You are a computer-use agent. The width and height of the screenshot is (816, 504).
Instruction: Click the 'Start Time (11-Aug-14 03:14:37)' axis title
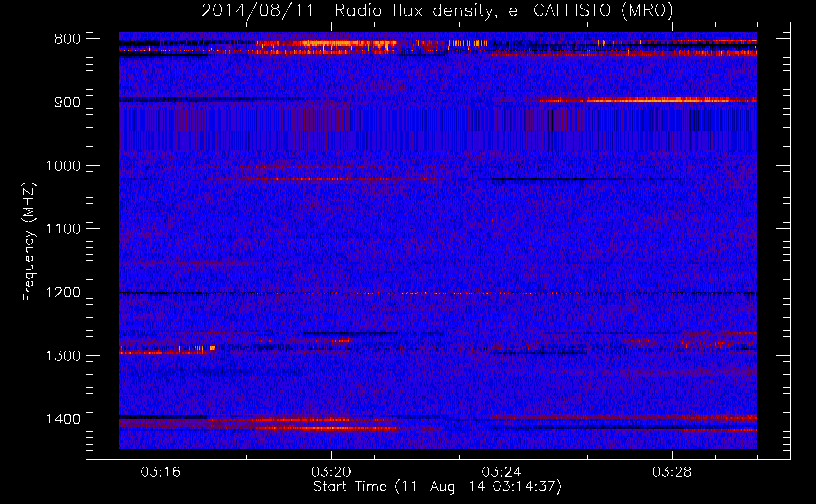tap(437, 487)
